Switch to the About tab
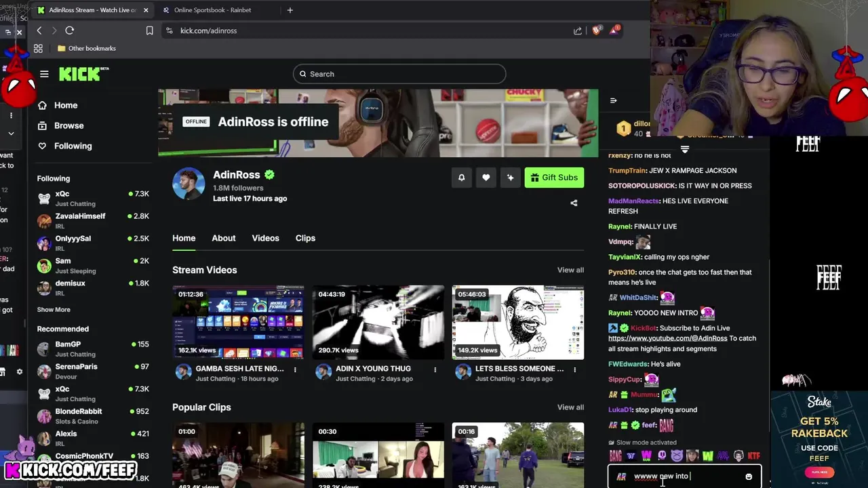The width and height of the screenshot is (868, 488). (x=224, y=238)
